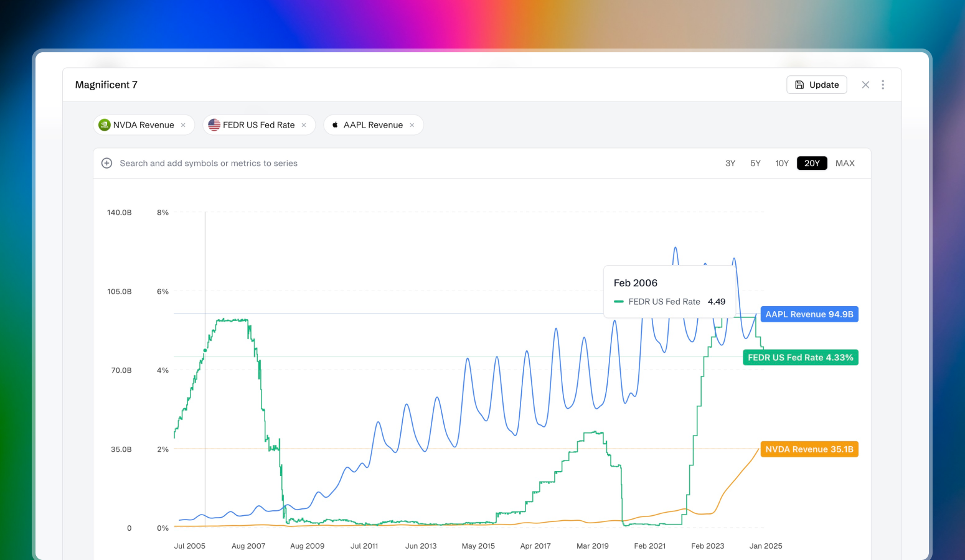Remove the AAPL Revenue series chip
The width and height of the screenshot is (965, 560).
[x=412, y=125]
